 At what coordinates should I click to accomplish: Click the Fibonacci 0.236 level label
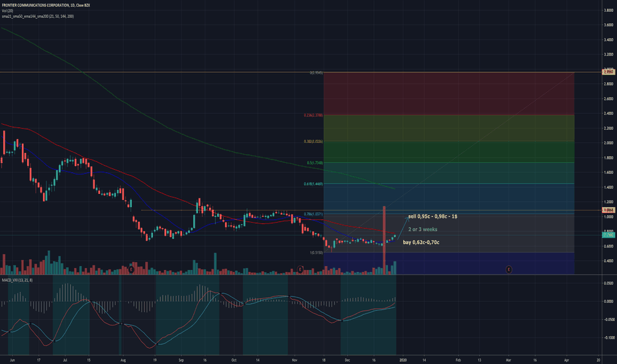coord(313,115)
